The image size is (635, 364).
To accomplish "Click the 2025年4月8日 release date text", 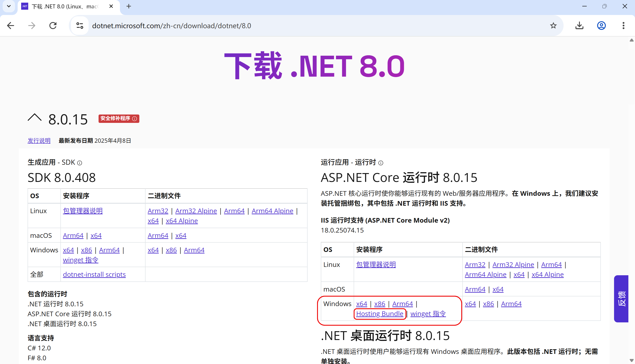I will click(x=113, y=140).
